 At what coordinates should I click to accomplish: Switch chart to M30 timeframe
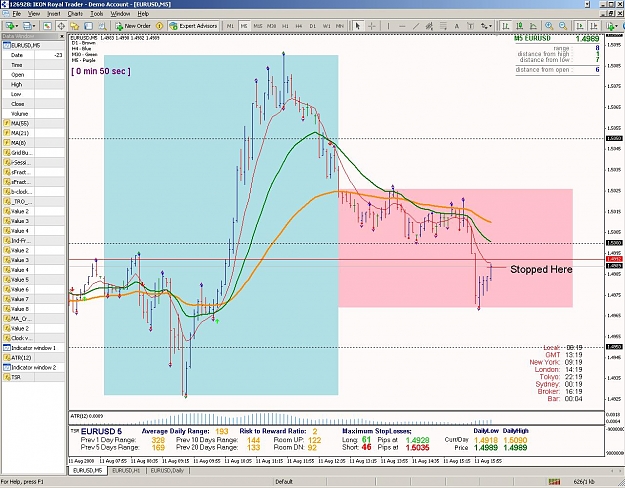[271, 26]
